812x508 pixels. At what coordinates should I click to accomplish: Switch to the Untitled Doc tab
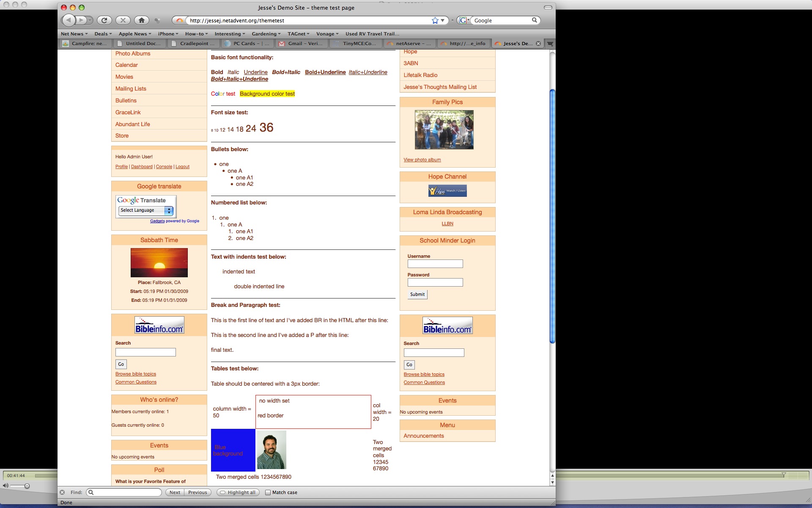click(139, 43)
